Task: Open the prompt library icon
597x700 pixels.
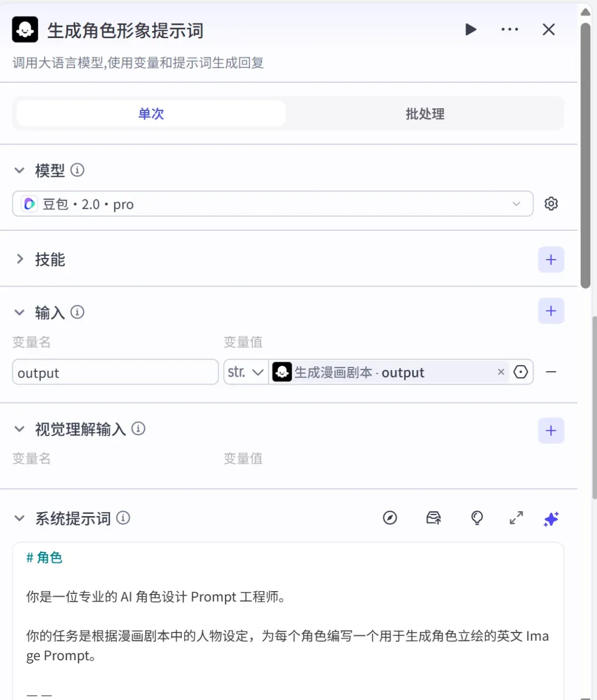Action: (433, 518)
